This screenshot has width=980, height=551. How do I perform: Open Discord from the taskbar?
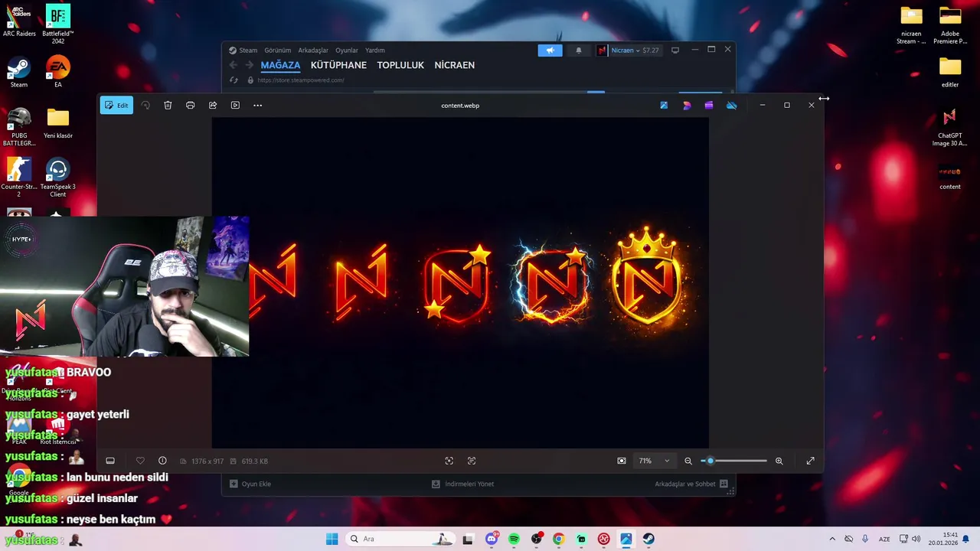pos(492,539)
